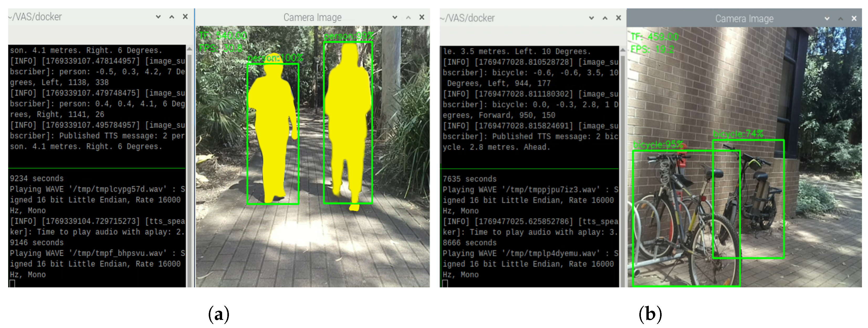Click the '[INFO] [1769339107.495784957]' log line
Image resolution: width=868 pixels, height=328 pixels.
[x=97, y=125]
